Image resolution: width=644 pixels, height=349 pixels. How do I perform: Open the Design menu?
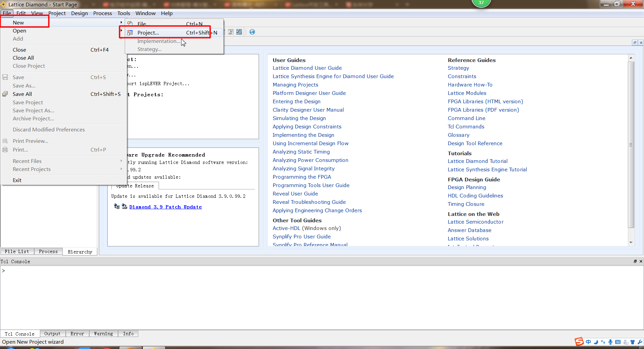point(79,13)
